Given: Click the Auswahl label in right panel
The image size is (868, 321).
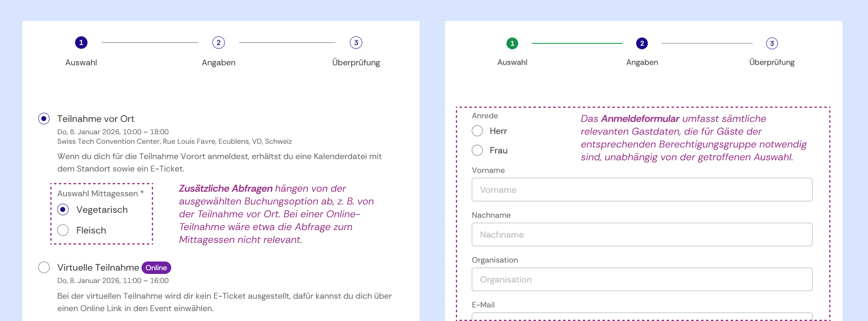Looking at the screenshot, I should 512,62.
